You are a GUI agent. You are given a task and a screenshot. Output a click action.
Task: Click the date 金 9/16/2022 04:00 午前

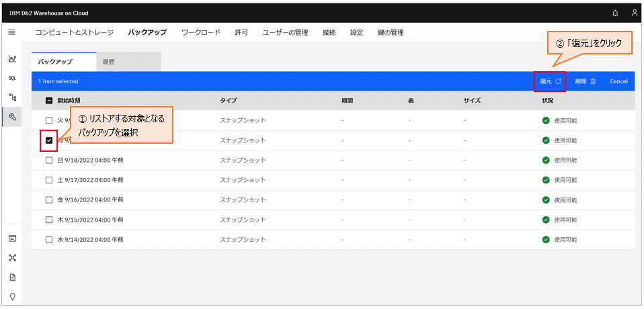pos(90,200)
